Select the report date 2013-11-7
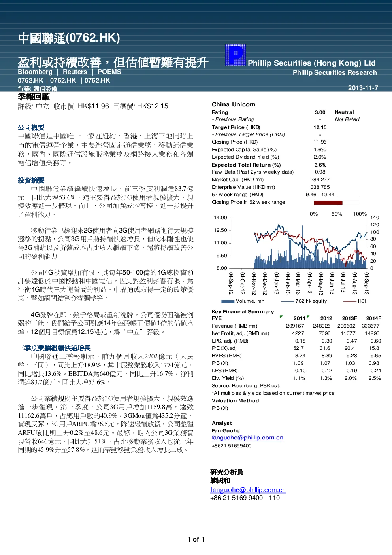The image size is (392, 555). coord(363,88)
